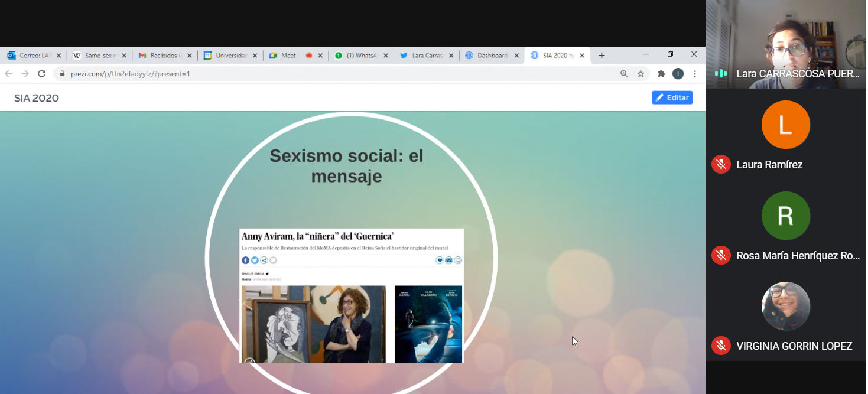The width and height of the screenshot is (868, 394).
Task: Bookmark this page with the star icon
Action: pyautogui.click(x=641, y=74)
